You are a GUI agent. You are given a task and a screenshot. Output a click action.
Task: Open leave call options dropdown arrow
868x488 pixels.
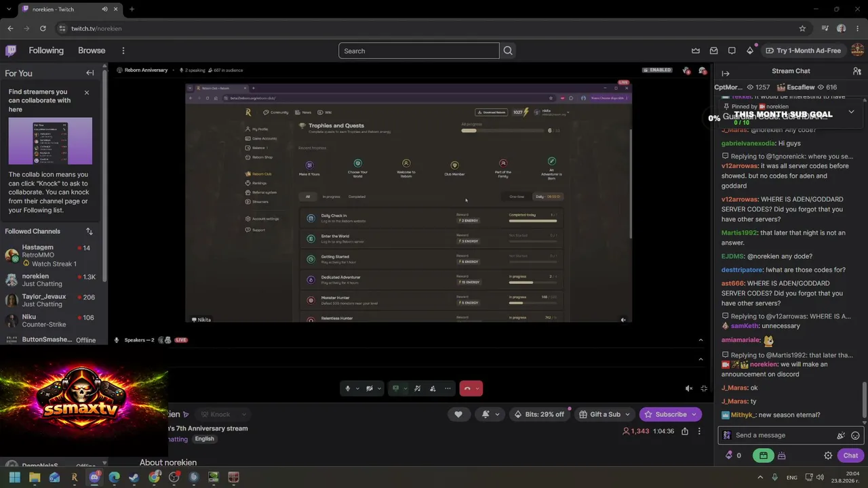click(478, 388)
